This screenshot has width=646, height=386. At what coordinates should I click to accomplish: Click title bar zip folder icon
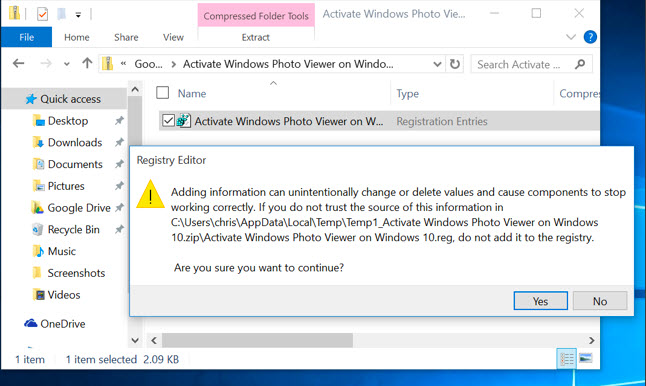(x=14, y=13)
